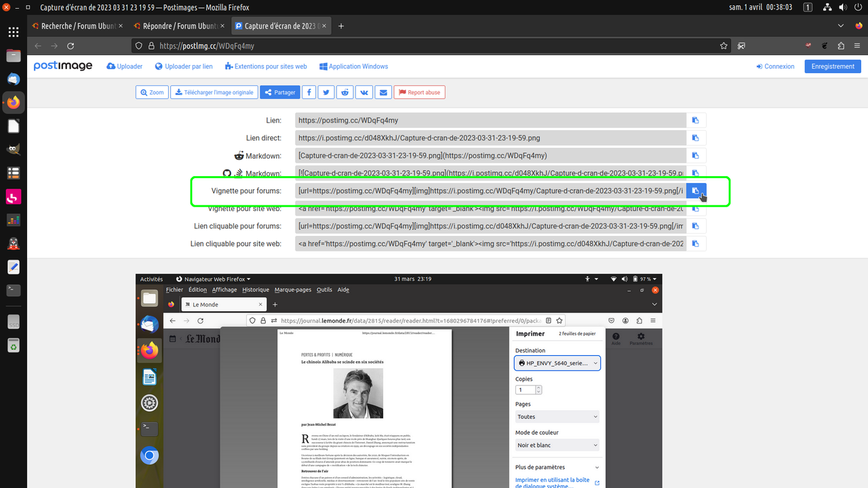View site security lock information
Screen dimensions: 868x488
coord(151,46)
